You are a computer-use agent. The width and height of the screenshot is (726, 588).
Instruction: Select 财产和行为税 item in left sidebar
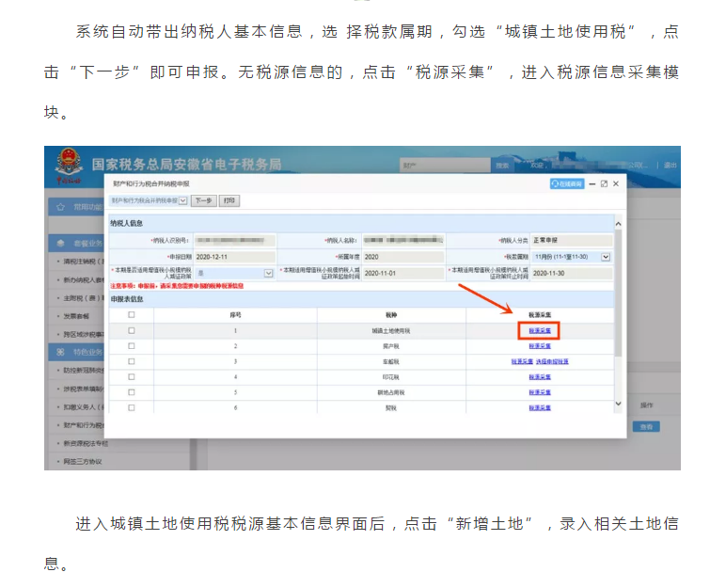click(x=84, y=425)
